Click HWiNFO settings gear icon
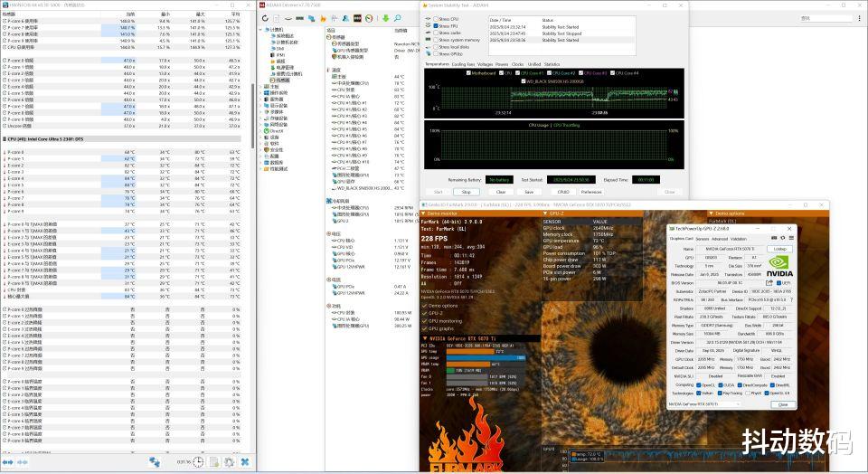 pos(229,461)
